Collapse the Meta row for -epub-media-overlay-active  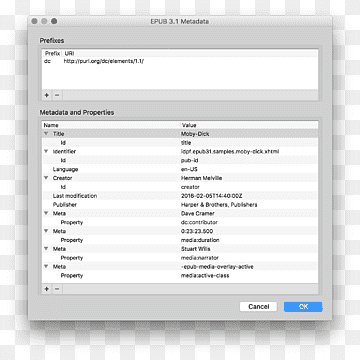coord(46,267)
